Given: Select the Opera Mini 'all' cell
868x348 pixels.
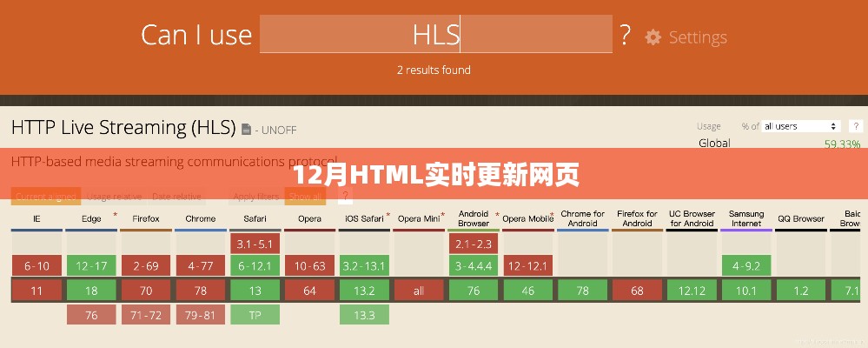Looking at the screenshot, I should click(419, 291).
